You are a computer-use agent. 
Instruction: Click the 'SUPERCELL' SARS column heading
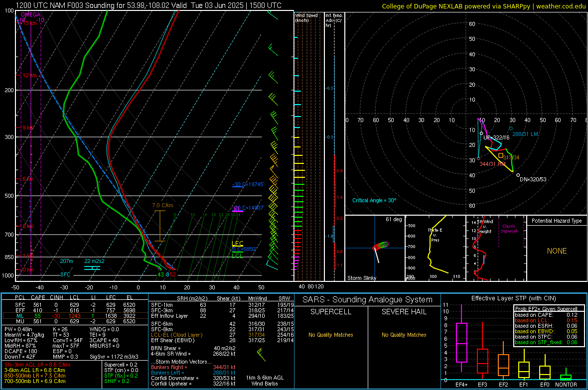(x=331, y=312)
